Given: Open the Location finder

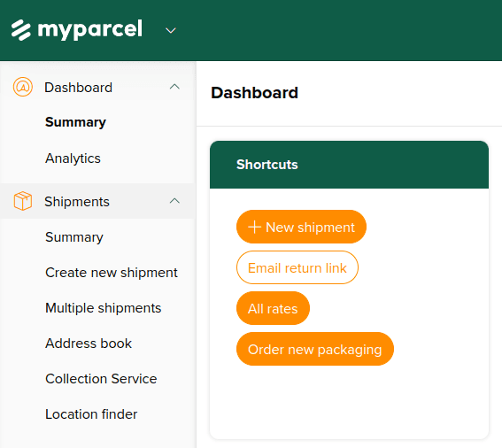Looking at the screenshot, I should [91, 414].
